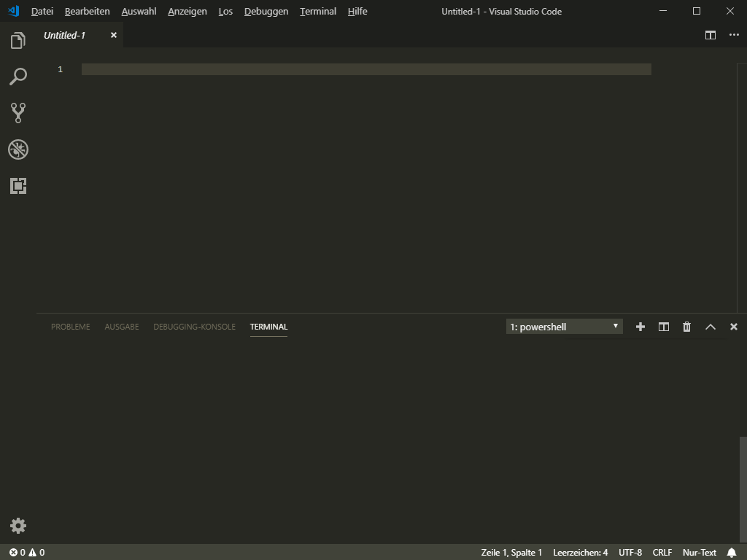This screenshot has height=560, width=747.
Task: Switch to the AUSGABE tab
Action: [121, 327]
